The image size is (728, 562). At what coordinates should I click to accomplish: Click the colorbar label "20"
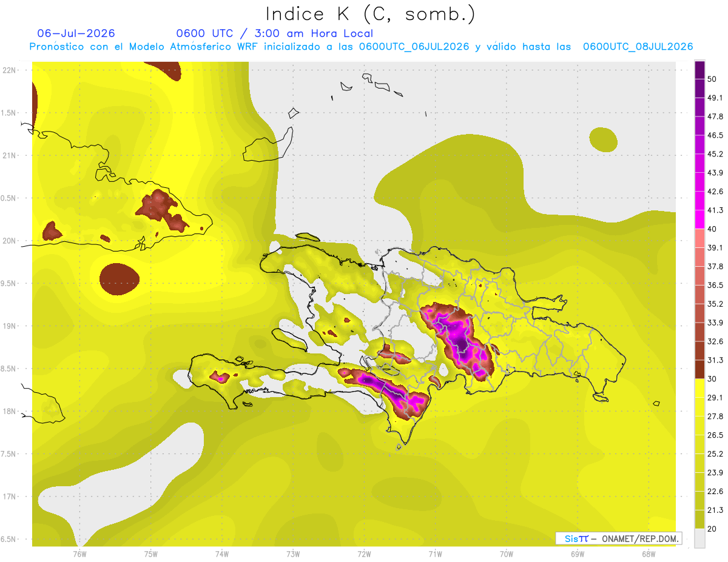[x=713, y=529]
